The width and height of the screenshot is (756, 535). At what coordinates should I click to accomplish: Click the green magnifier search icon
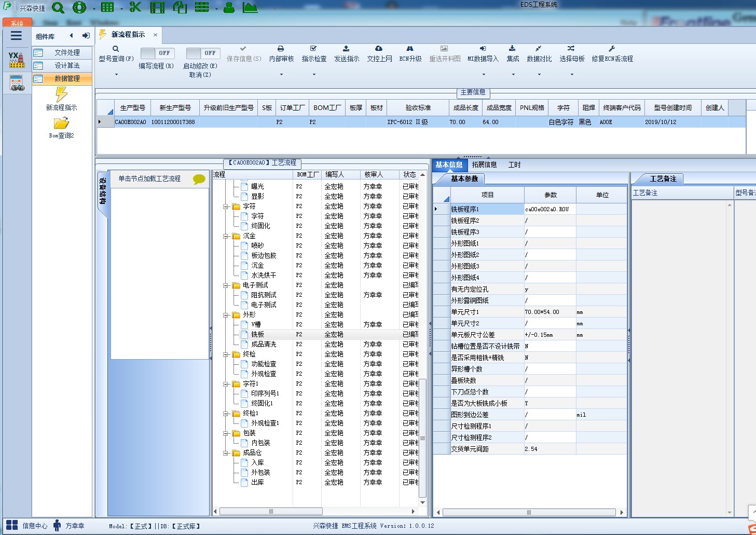coord(58,7)
